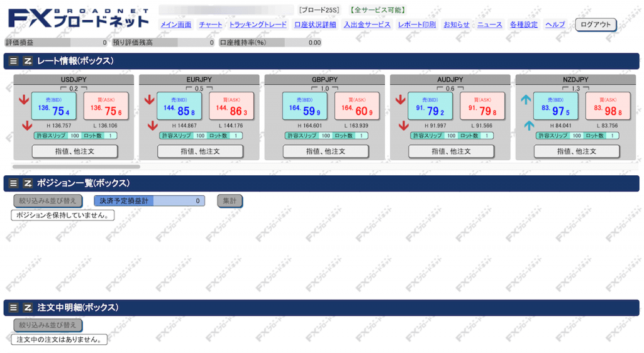Edit GBPJPY ロット数 value
This screenshot has width=644, height=353.
[360, 136]
